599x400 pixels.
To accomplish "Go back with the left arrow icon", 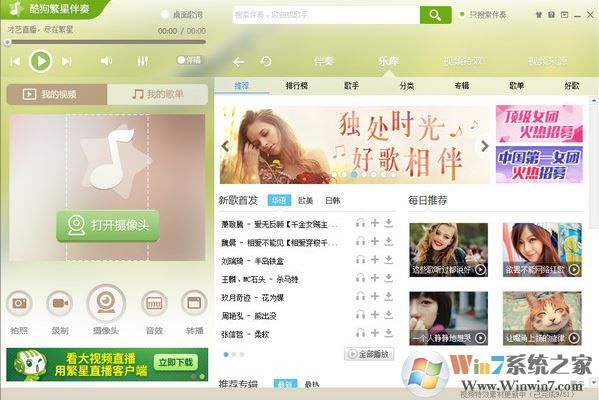I will coord(239,62).
